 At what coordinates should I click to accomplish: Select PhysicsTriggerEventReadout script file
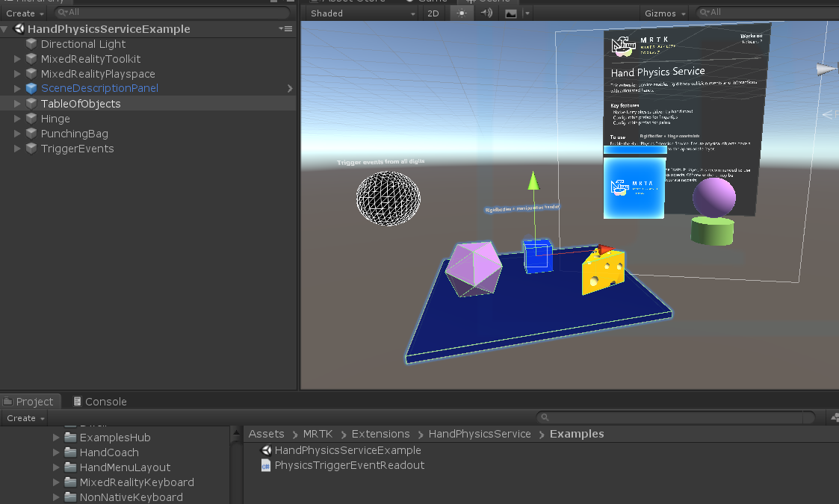350,465
